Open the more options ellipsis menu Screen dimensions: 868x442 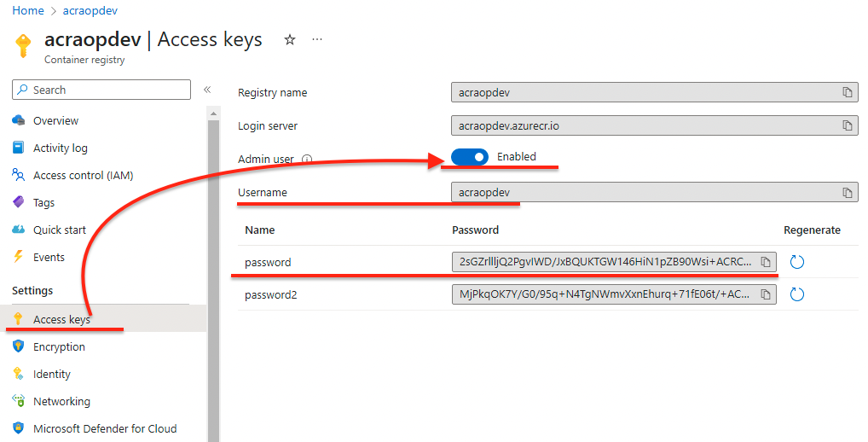(x=317, y=40)
